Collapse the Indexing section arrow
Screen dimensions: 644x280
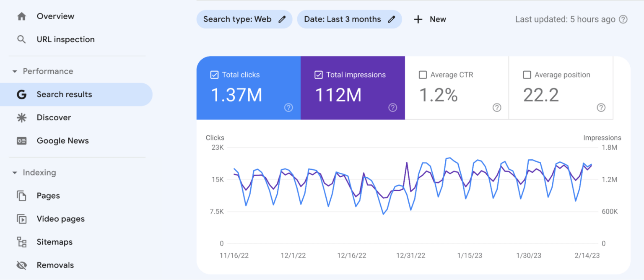[x=15, y=173]
